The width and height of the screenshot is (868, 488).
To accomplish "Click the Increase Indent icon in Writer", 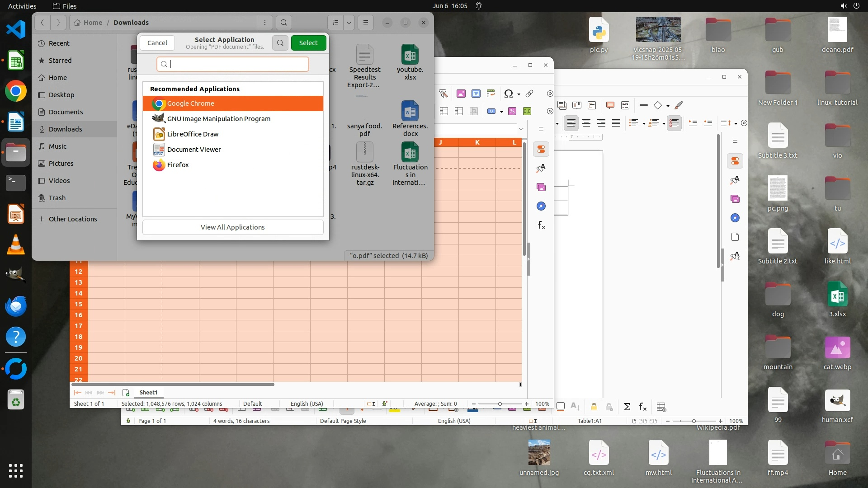I will [693, 123].
